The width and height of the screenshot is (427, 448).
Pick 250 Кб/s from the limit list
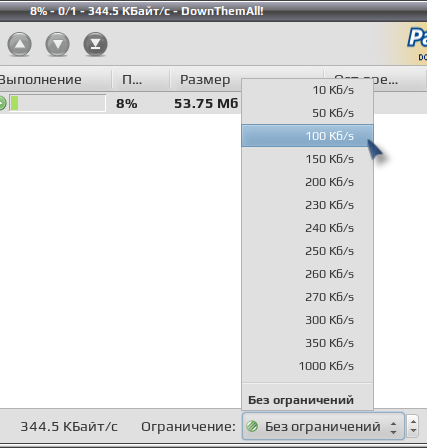307,251
